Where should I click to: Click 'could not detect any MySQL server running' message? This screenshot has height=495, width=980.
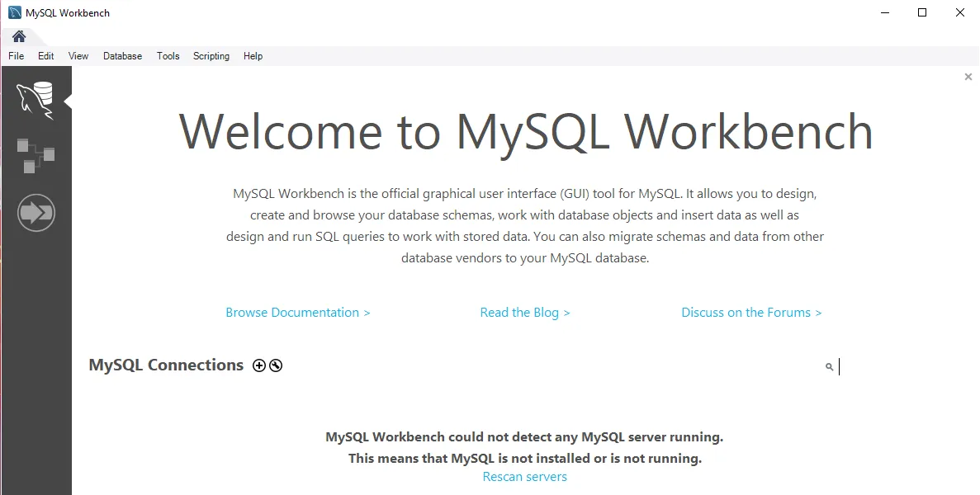tap(524, 437)
